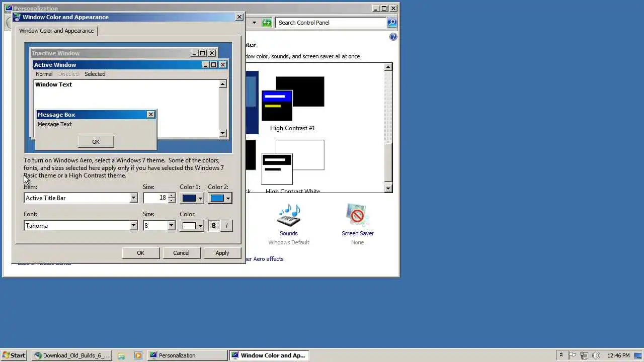Screen dimensions: 644x362
Task: Open the Screen Saver link
Action: click(358, 233)
